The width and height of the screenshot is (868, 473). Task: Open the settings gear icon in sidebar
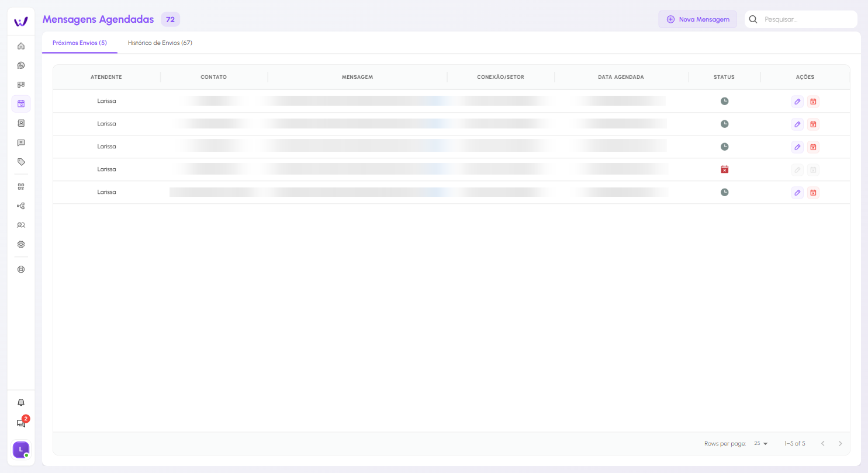coord(21,245)
